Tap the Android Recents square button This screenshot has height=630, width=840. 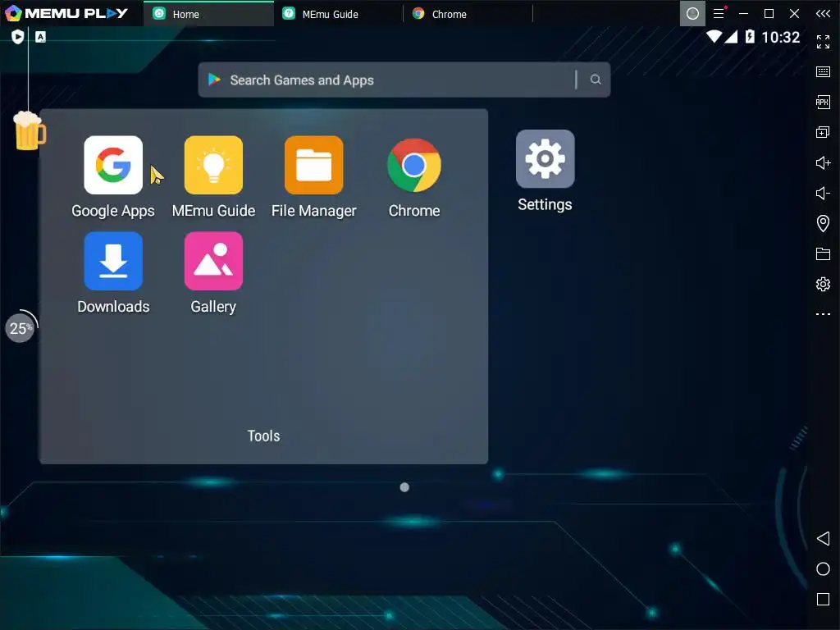pos(823,599)
